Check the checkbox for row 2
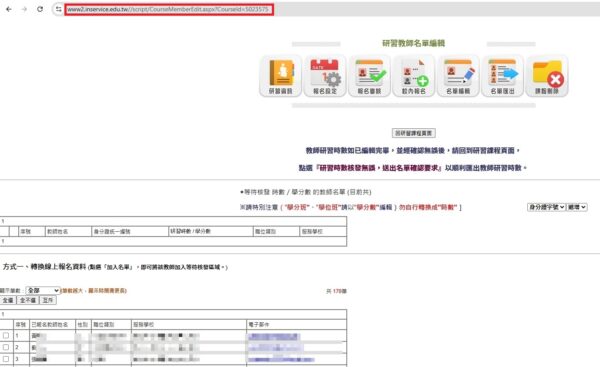600x367 pixels. pyautogui.click(x=6, y=347)
